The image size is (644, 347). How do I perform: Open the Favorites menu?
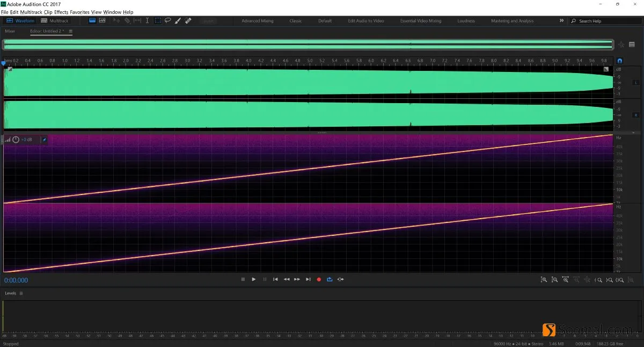(x=80, y=12)
